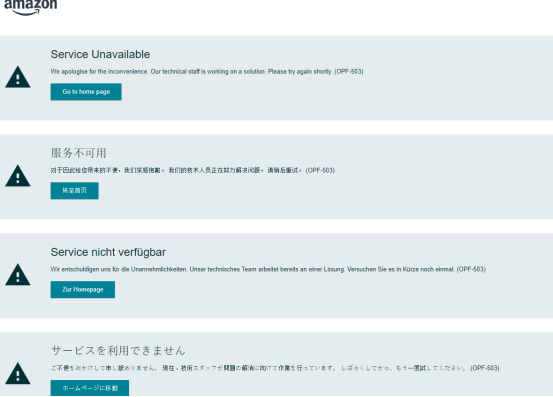Screen dimensions: 553x397
Task: Click the warning triangle in Chinese section
Action: (18, 176)
